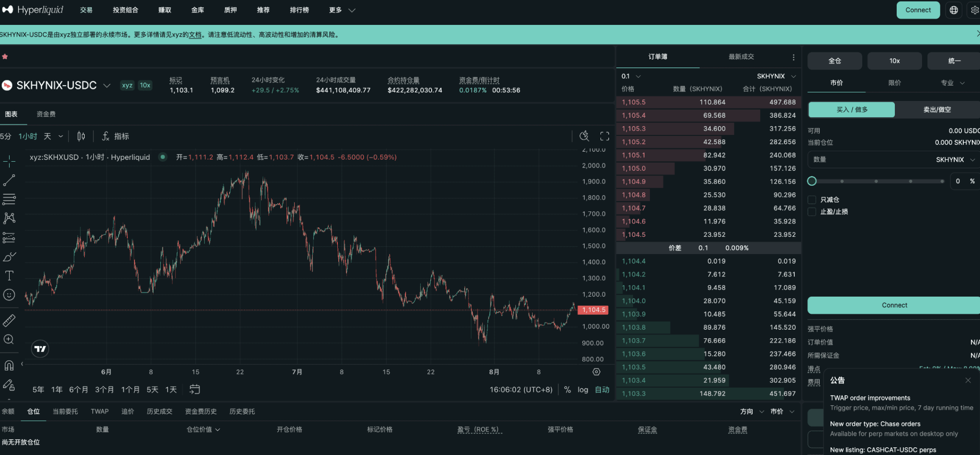Viewport: 980px width, 455px height.
Task: Open the settings gear icon
Action: click(x=974, y=10)
